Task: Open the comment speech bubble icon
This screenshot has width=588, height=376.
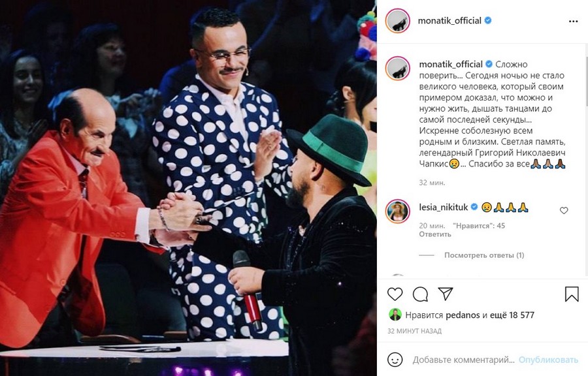Action: [420, 294]
